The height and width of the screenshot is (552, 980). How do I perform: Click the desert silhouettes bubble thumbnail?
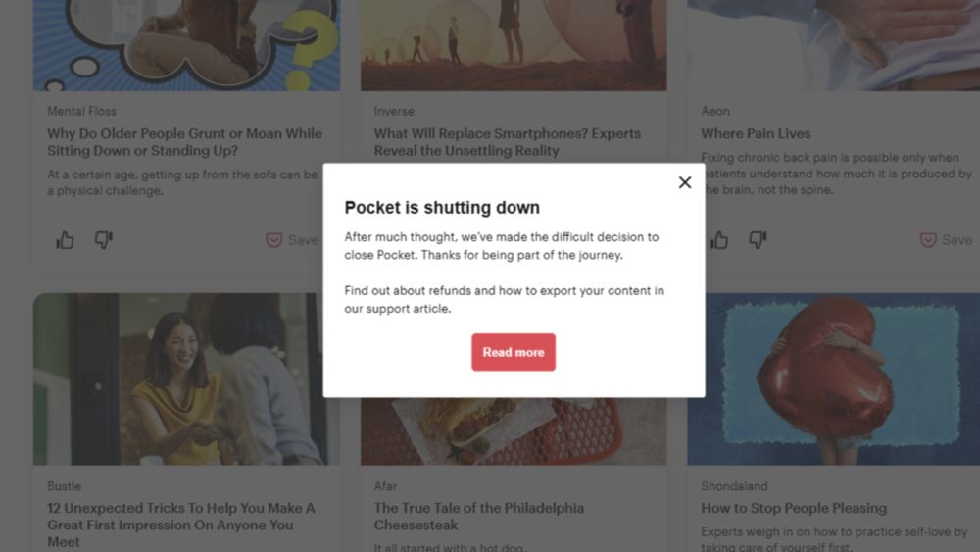coord(514,45)
